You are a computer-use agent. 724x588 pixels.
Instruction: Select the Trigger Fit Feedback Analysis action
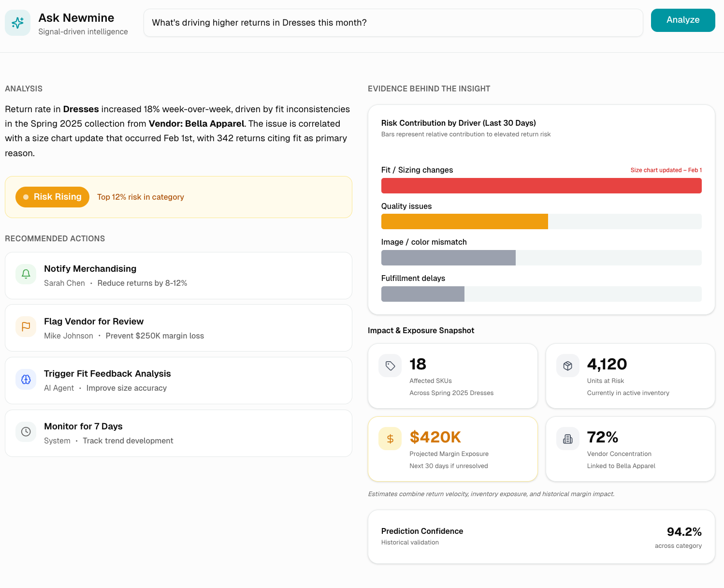tap(178, 381)
